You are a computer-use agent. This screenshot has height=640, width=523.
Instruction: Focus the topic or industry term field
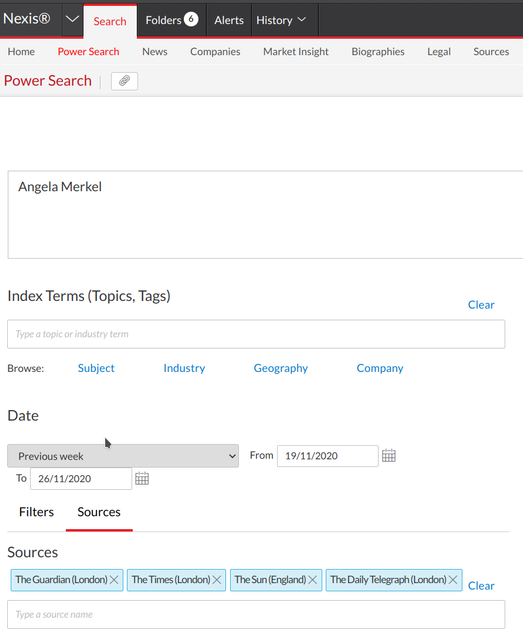tap(256, 334)
